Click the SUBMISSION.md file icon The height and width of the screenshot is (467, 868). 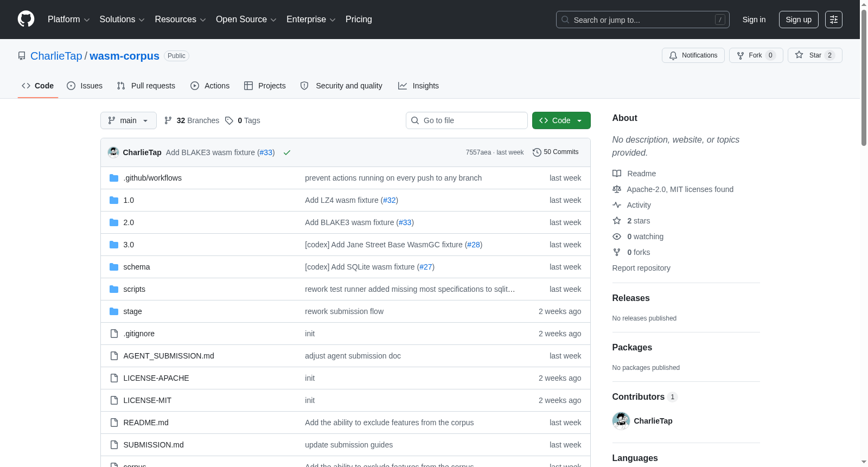point(114,445)
